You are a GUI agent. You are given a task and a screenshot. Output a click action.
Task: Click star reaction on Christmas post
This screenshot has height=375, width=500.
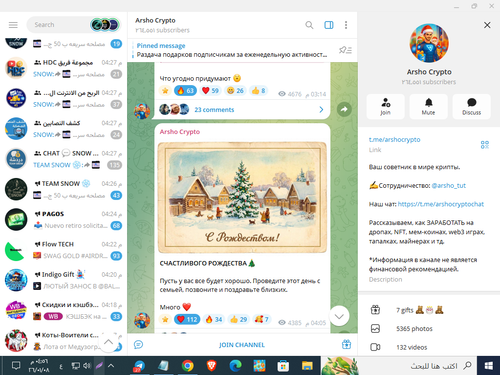[165, 319]
